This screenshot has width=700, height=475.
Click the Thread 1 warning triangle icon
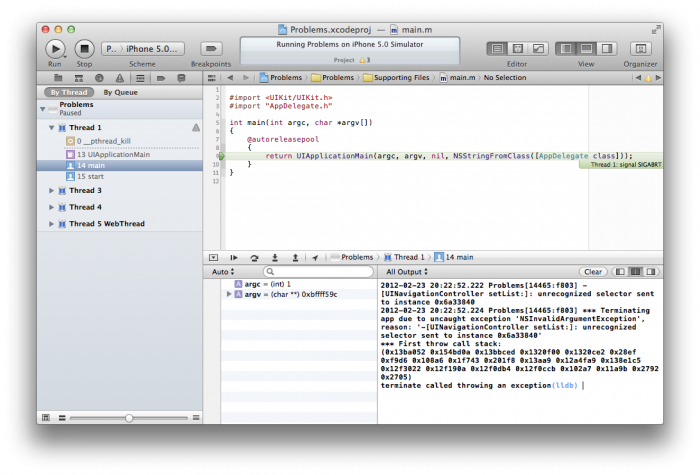pos(196,128)
